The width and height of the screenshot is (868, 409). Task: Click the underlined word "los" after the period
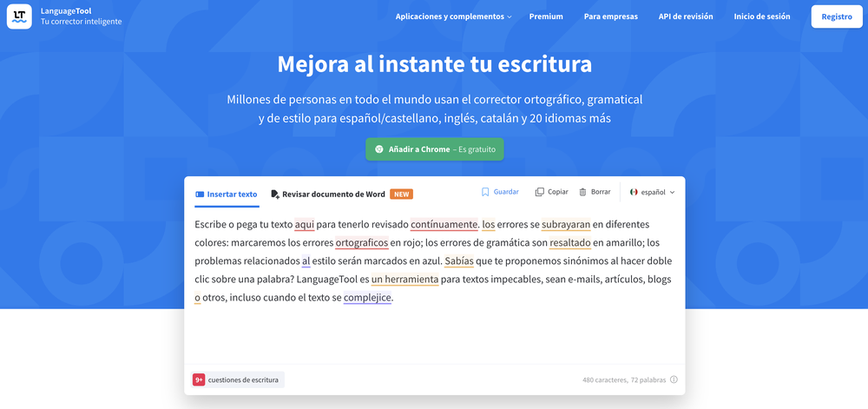point(488,225)
